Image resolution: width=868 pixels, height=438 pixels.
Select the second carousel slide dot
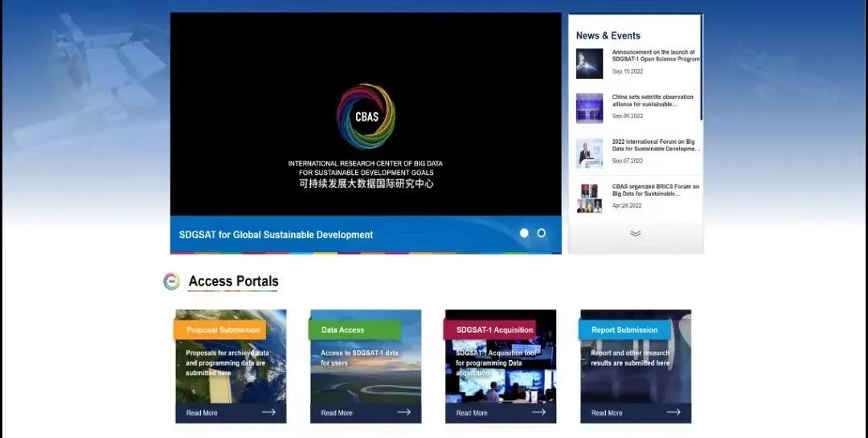click(542, 233)
